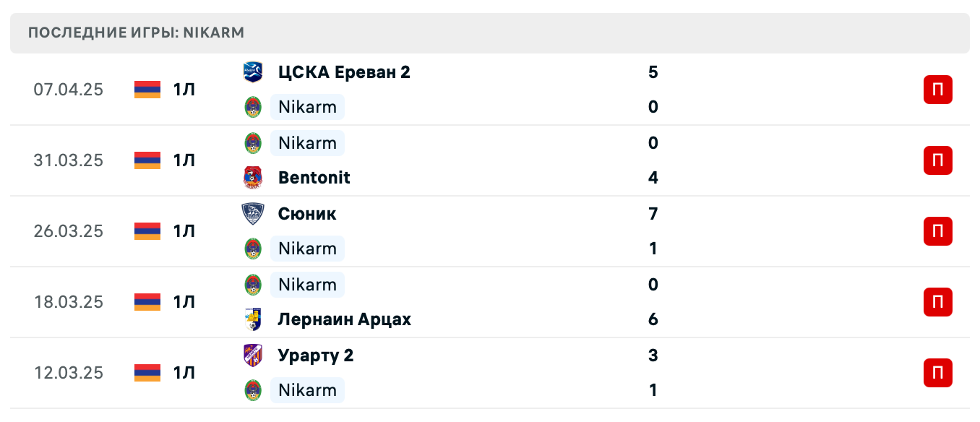The width and height of the screenshot is (980, 422).
Task: Select the Nikarm club logo in top match
Action: tap(254, 107)
